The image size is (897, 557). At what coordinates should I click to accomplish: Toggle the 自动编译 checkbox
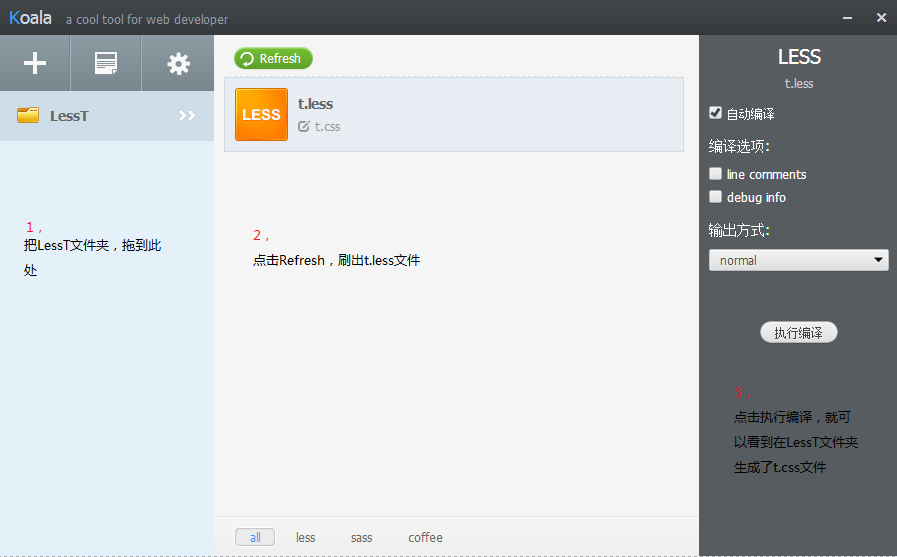coord(715,113)
